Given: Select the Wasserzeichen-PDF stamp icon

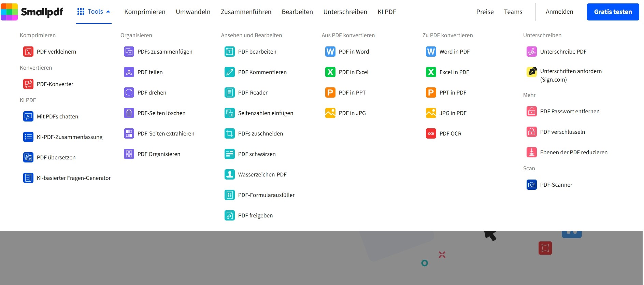Looking at the screenshot, I should pos(229,174).
